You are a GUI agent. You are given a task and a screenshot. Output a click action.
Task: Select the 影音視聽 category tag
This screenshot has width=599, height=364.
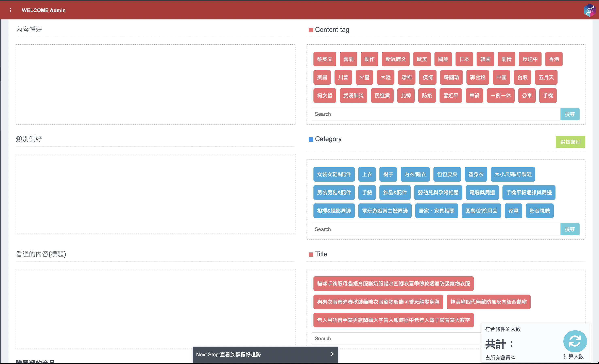(540, 211)
